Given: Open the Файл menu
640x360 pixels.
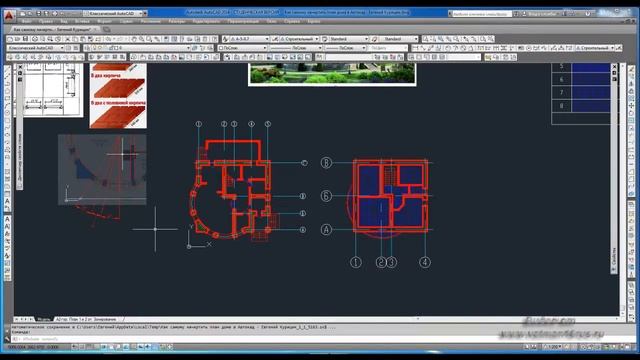Looking at the screenshot, I should [x=27, y=21].
